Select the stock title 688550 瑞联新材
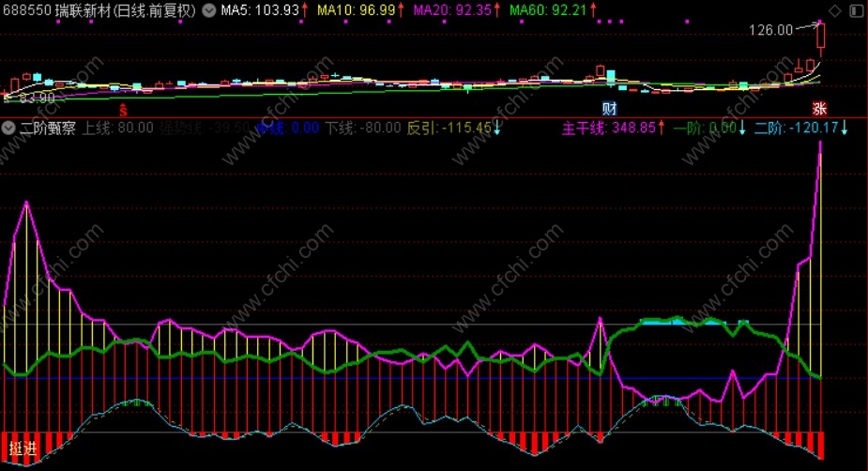868x471 pixels. click(99, 10)
